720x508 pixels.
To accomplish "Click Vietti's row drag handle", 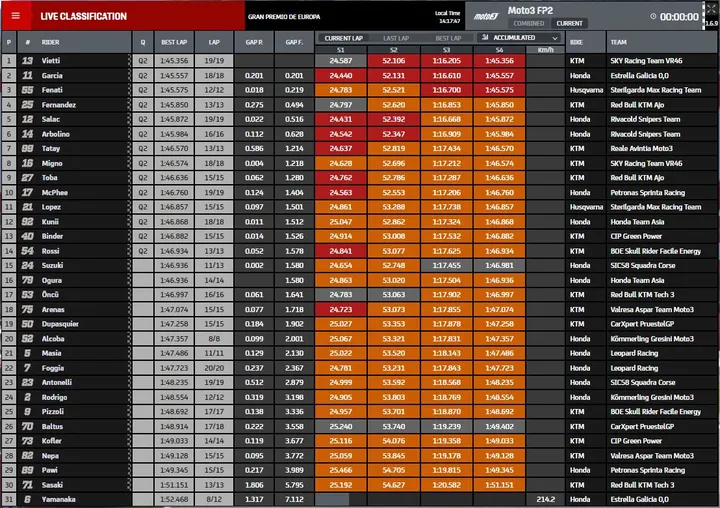I will click(x=129, y=61).
